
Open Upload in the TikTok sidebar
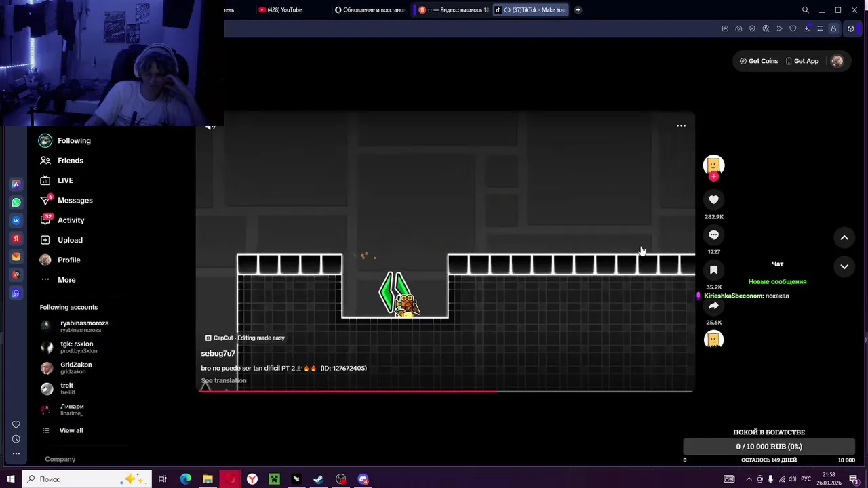pyautogui.click(x=61, y=240)
